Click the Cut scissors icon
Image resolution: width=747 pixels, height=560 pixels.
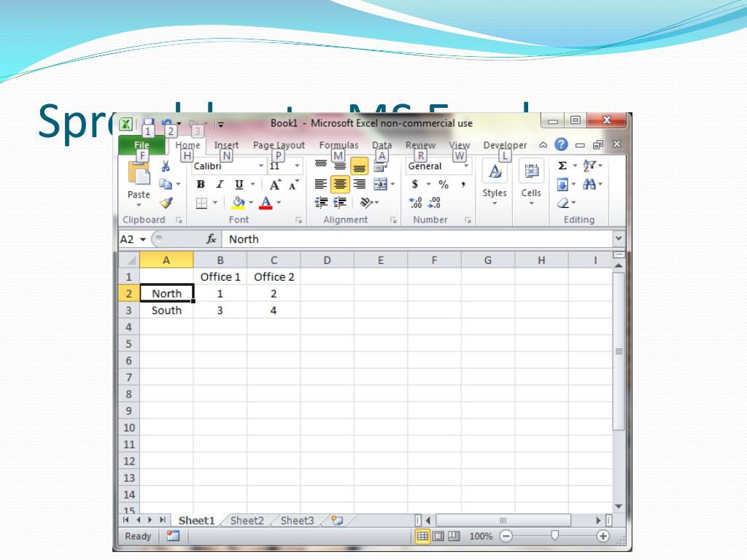click(x=166, y=166)
